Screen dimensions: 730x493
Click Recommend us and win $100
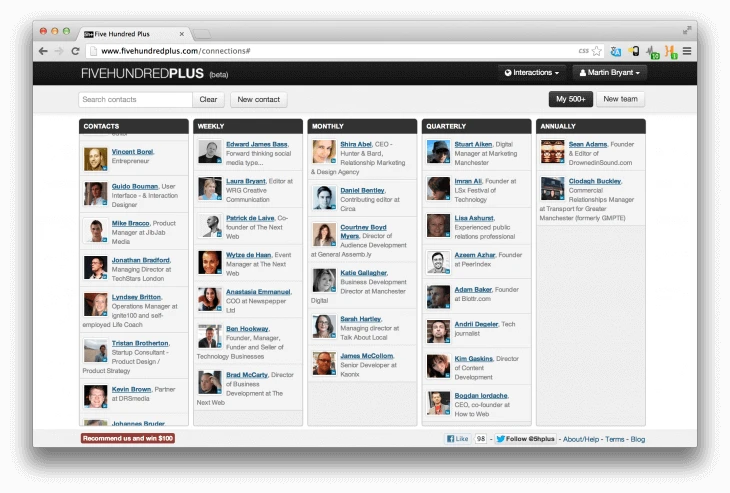(x=128, y=438)
